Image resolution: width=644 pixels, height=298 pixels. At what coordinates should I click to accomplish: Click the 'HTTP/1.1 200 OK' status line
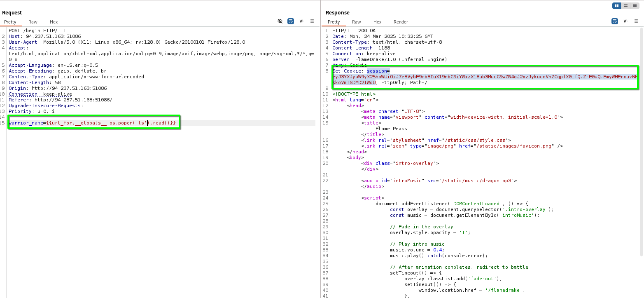[354, 31]
